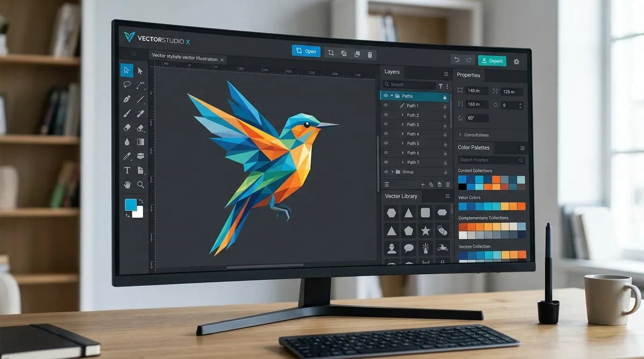Delete layer using Layers panel trash icon
The image size is (644, 359).
pyautogui.click(x=447, y=185)
